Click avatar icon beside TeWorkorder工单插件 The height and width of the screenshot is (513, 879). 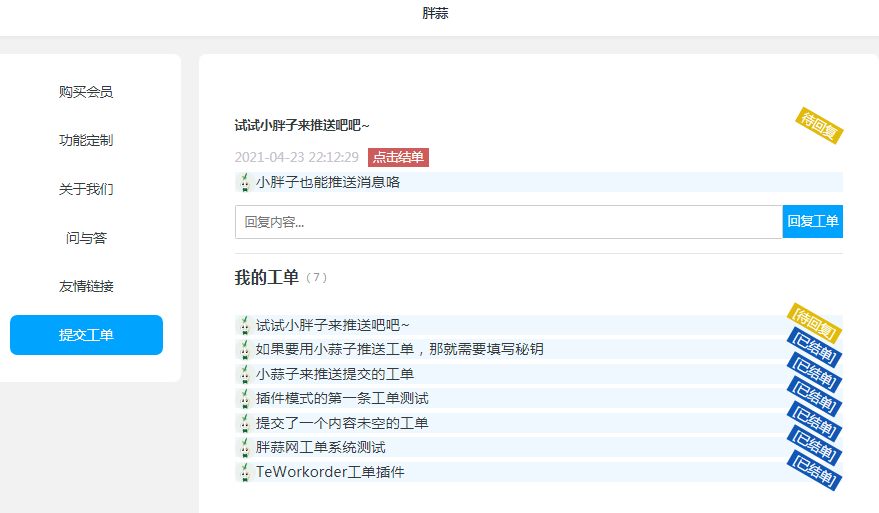243,472
